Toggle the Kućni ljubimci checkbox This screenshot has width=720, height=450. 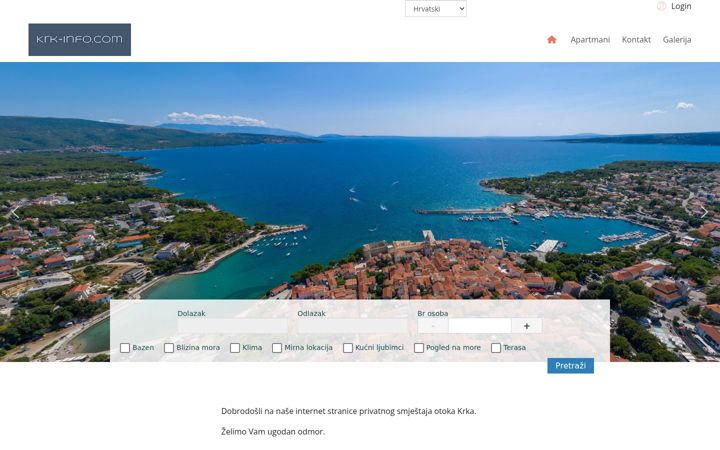click(x=348, y=348)
